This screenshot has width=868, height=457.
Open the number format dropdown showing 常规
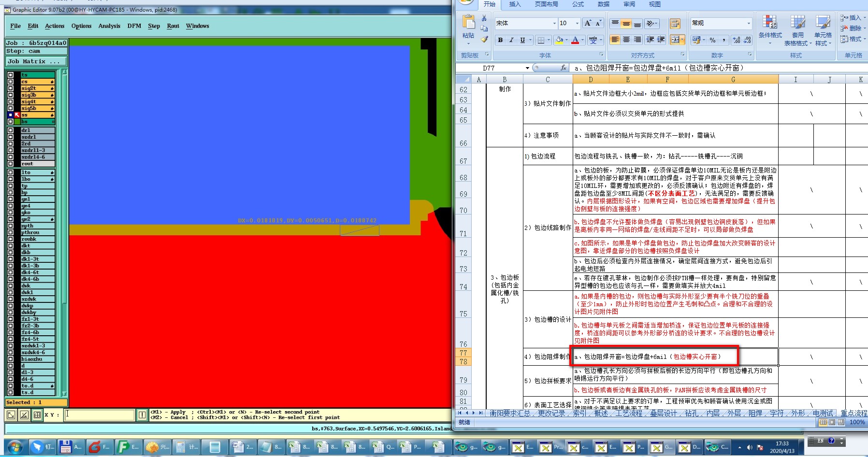coord(749,23)
